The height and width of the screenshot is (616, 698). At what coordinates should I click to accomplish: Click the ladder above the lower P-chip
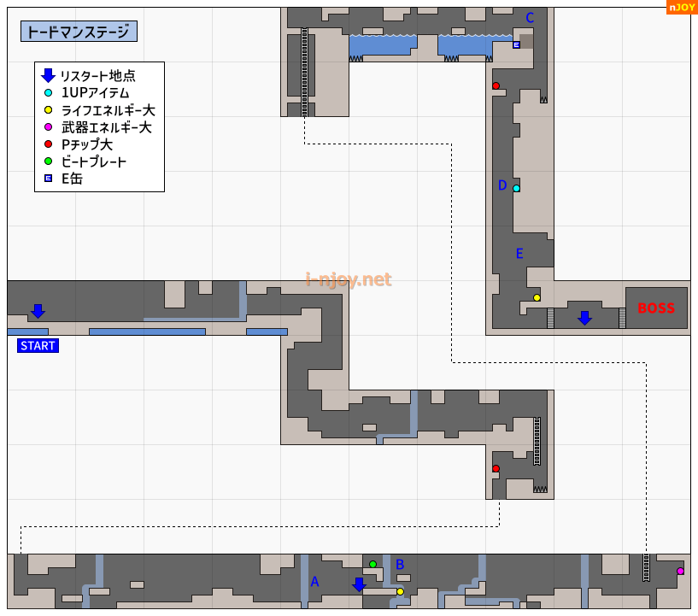[537, 442]
